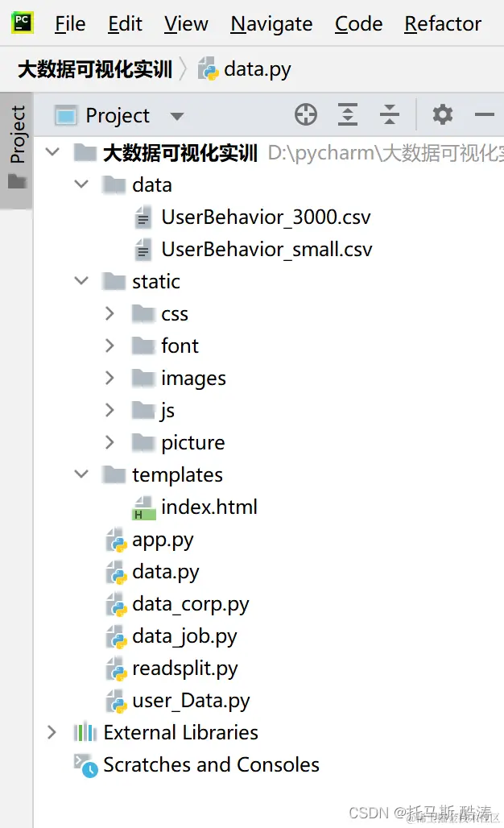504x828 pixels.
Task: Click the Project view label
Action: point(118,116)
